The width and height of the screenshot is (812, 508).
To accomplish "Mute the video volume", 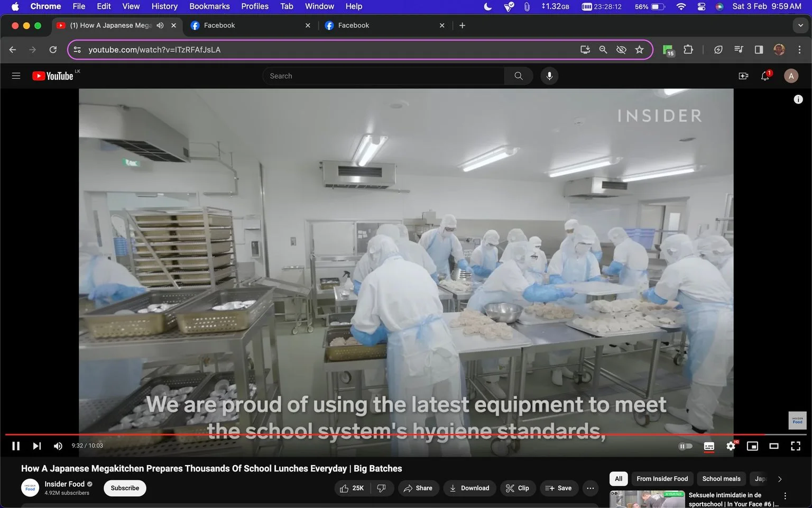I will [x=58, y=446].
